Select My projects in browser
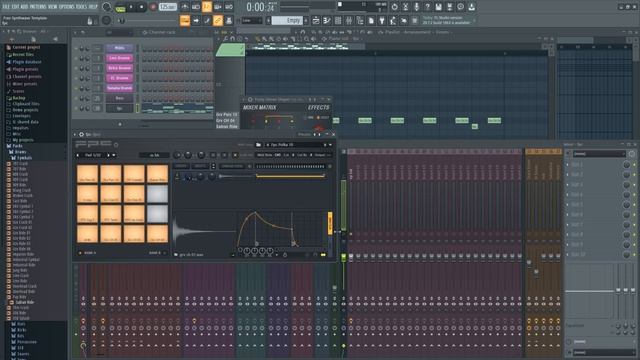This screenshot has height=360, width=640. pos(23,140)
